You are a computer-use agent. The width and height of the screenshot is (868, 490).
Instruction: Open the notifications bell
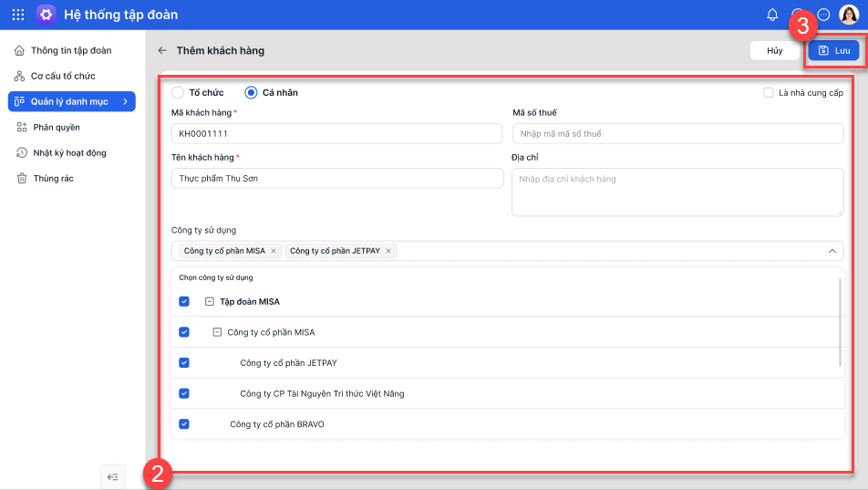(x=772, y=15)
